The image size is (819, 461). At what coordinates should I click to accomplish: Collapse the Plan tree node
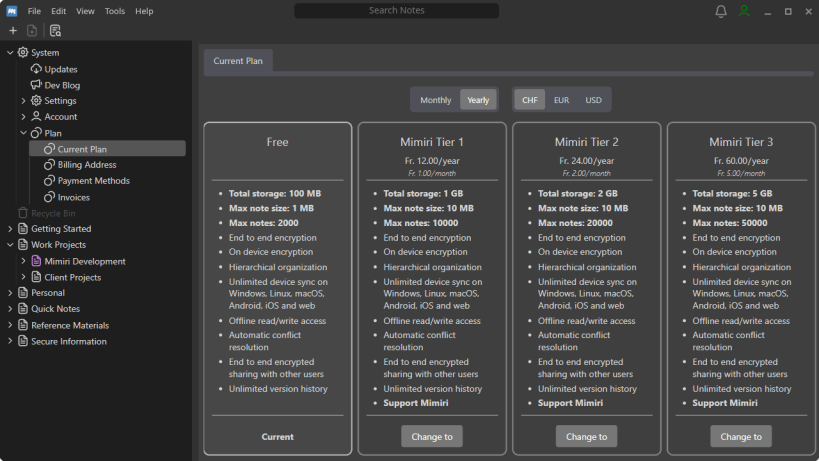click(x=23, y=133)
